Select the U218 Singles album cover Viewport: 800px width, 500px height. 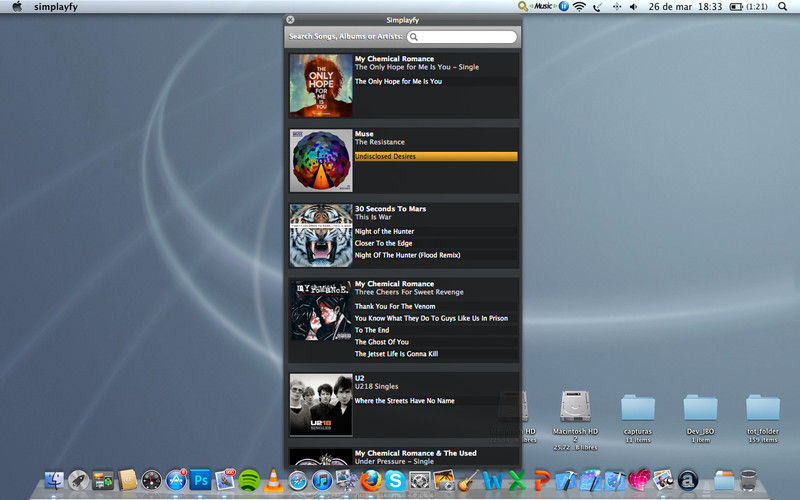pos(321,405)
